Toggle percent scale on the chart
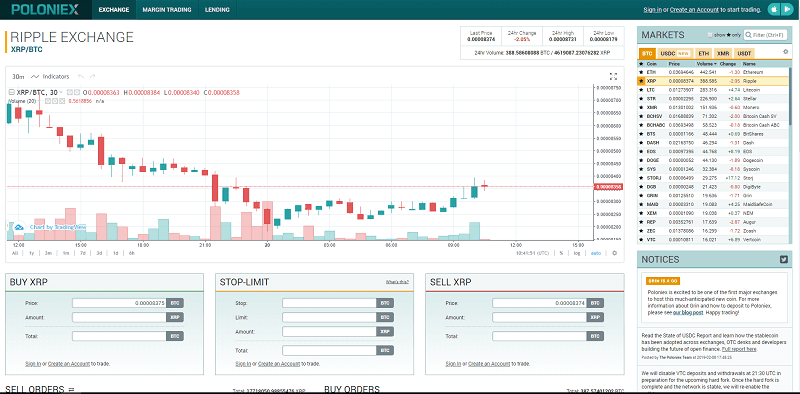 pyautogui.click(x=561, y=253)
